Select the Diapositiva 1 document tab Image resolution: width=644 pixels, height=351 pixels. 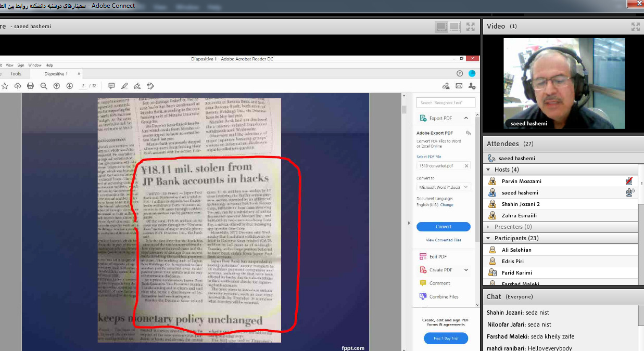tap(56, 74)
